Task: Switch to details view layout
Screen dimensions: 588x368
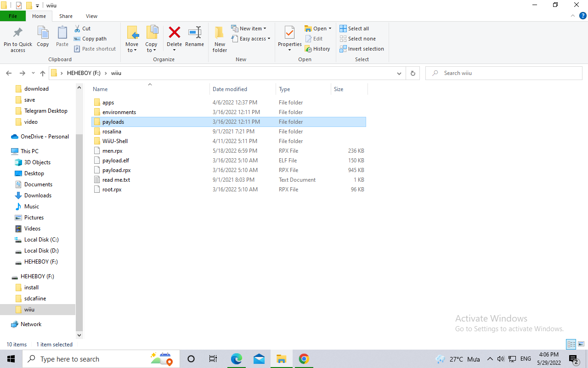Action: (x=571, y=344)
